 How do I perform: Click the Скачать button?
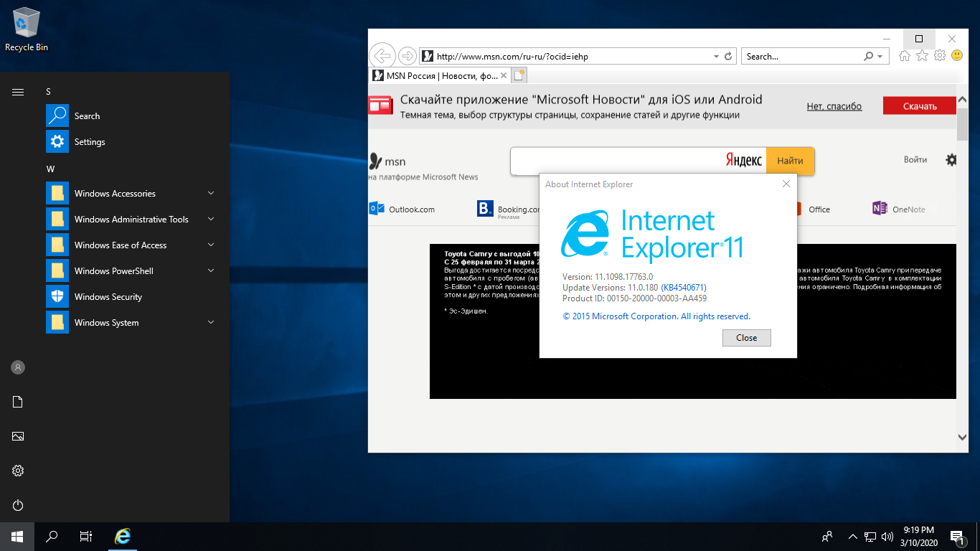[920, 106]
